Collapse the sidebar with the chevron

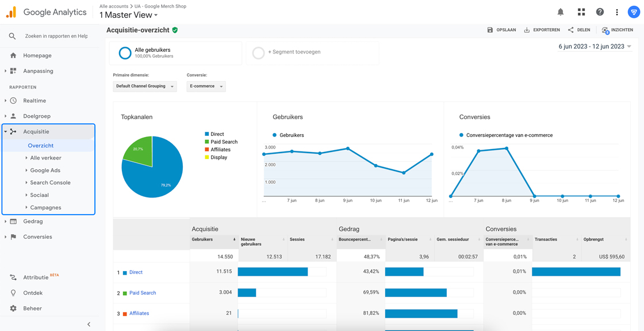[89, 324]
